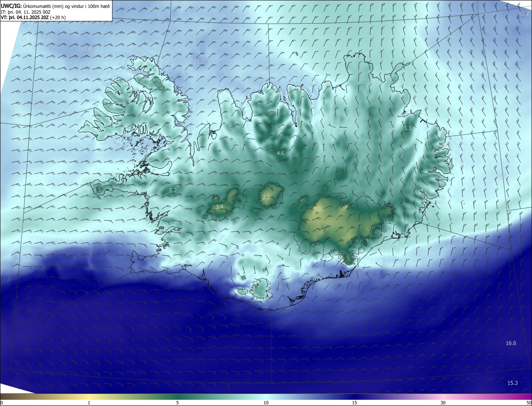532x406 pixels.
Task: Click the 16.6 value label
Action: (511, 343)
